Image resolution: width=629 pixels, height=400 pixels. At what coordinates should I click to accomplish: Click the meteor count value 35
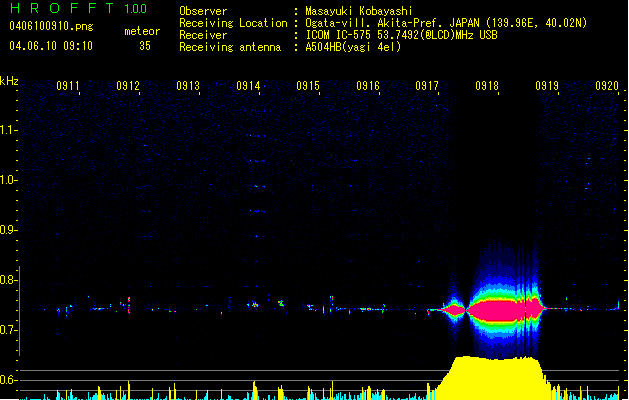click(x=145, y=46)
